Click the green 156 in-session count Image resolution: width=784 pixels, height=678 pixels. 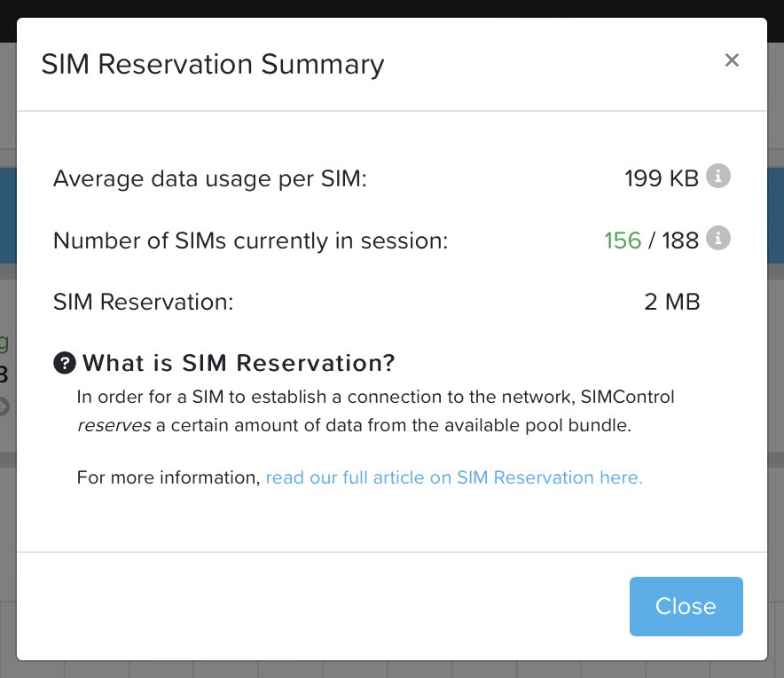click(x=623, y=240)
